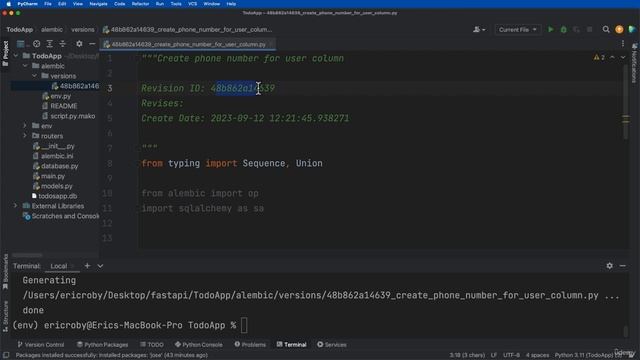640x360 pixels.
Task: Collapse the versions folder
Action: (34, 76)
